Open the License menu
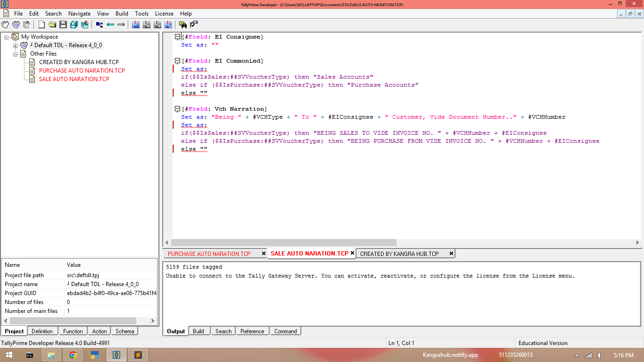Screen dimensions: 644x362 [164, 14]
